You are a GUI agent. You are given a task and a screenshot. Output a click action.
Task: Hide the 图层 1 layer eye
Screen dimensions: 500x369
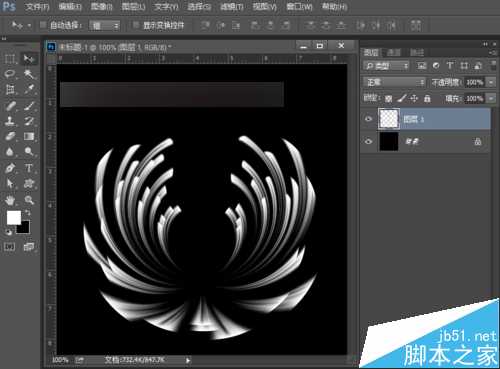tap(368, 119)
